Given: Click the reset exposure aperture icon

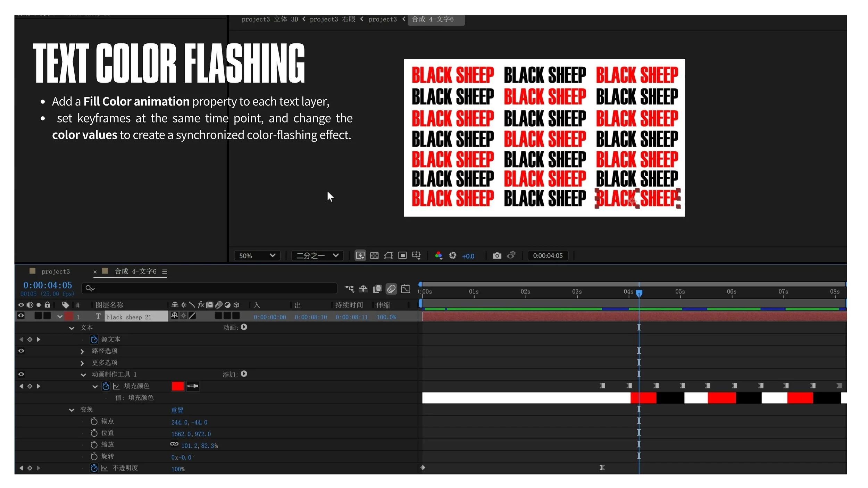Looking at the screenshot, I should (x=452, y=256).
